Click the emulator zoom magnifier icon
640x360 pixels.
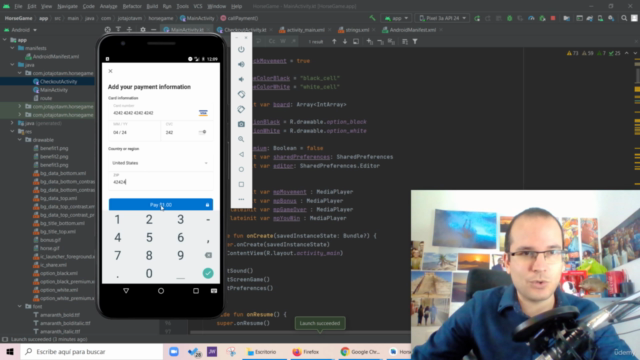coord(241,139)
